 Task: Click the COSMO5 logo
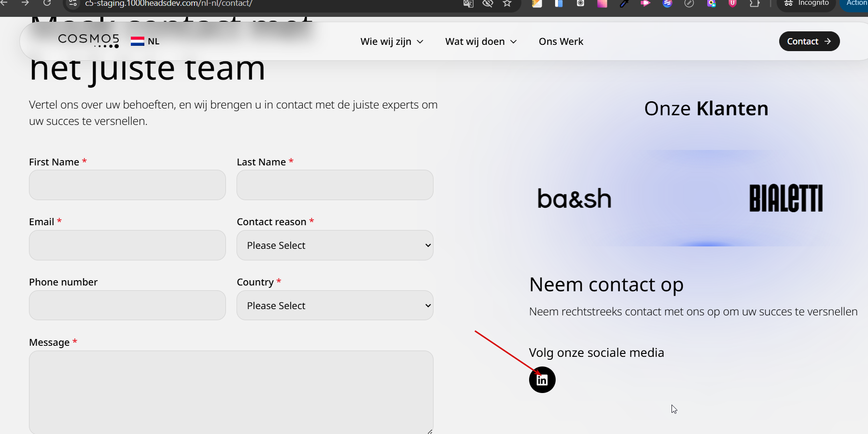click(x=88, y=41)
